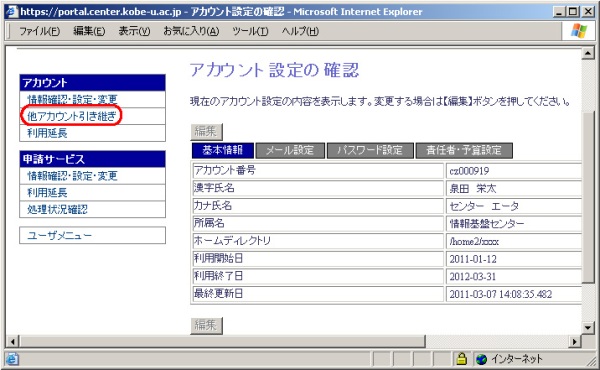Click the ホームディレクトリ label cell

[318, 241]
